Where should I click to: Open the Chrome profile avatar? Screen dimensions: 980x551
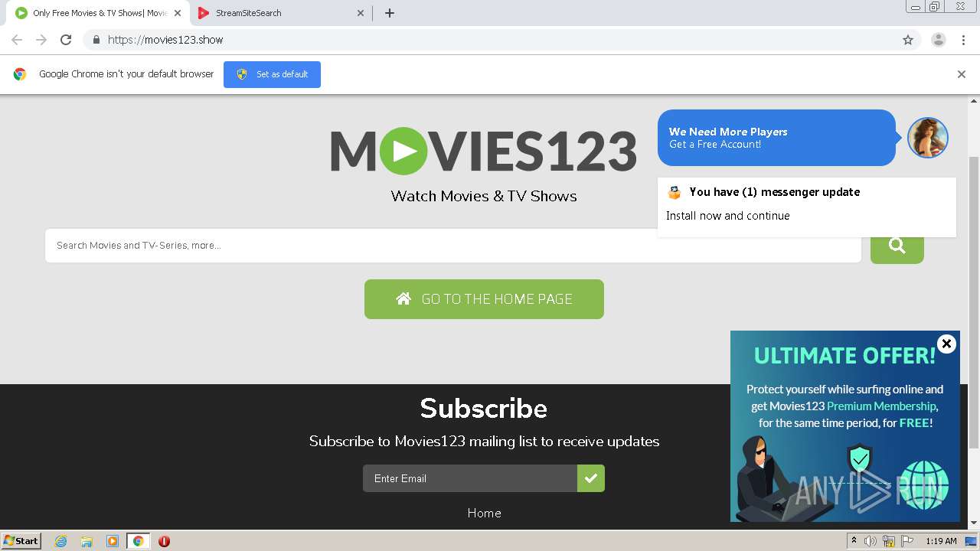tap(939, 40)
